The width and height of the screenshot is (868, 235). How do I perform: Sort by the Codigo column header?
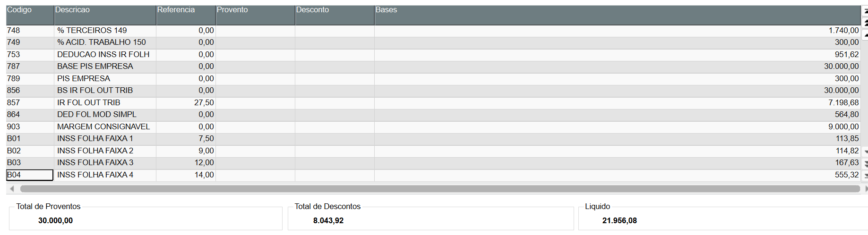coord(30,15)
